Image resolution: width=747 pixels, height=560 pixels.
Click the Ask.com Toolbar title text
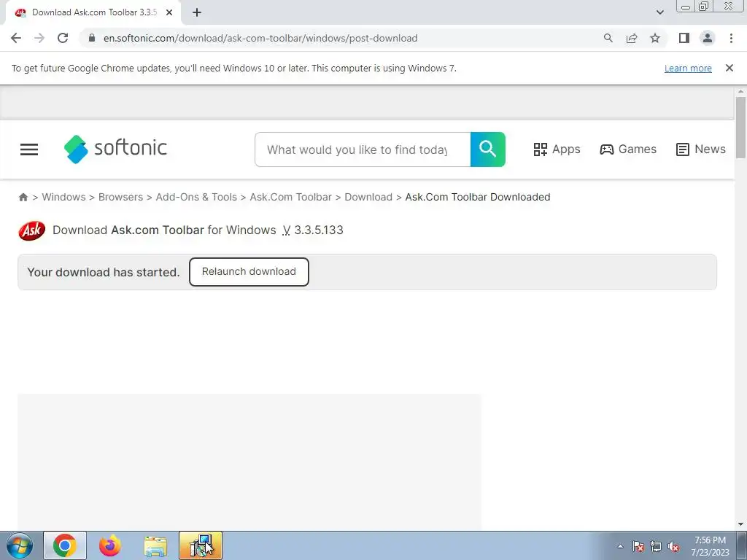[158, 230]
